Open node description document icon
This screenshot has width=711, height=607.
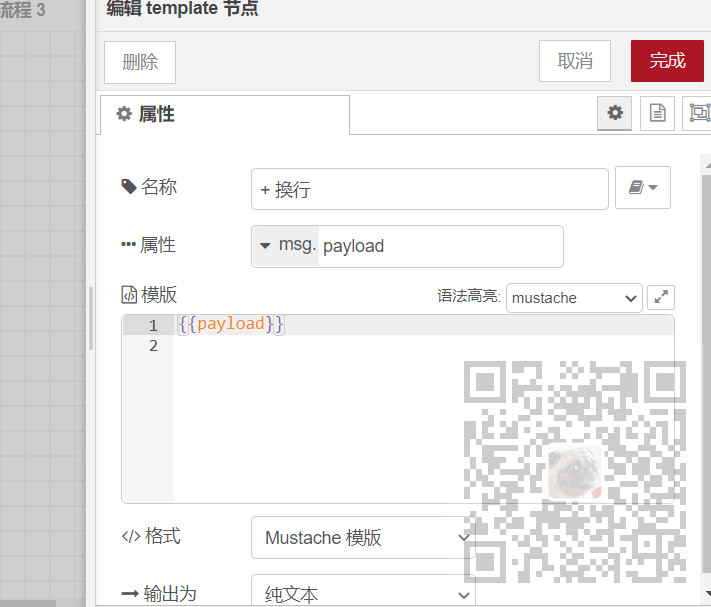(657, 113)
